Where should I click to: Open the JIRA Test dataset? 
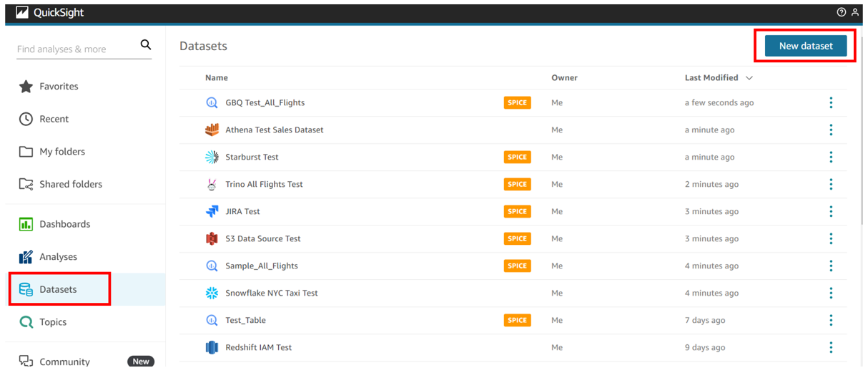(x=242, y=212)
